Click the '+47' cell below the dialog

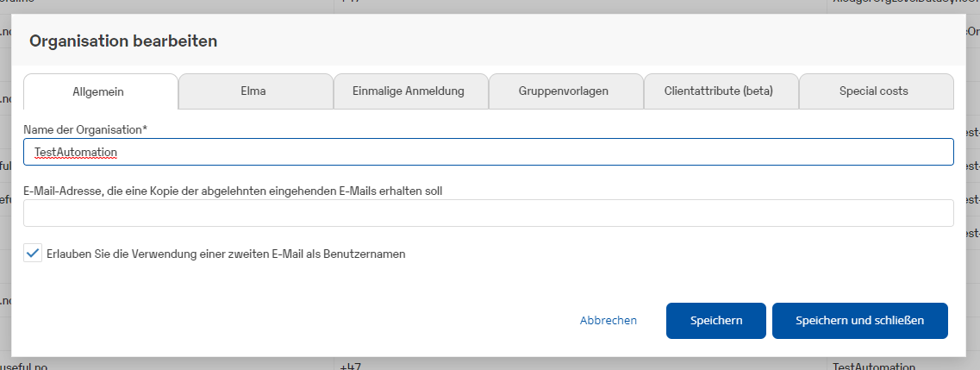[350, 367]
